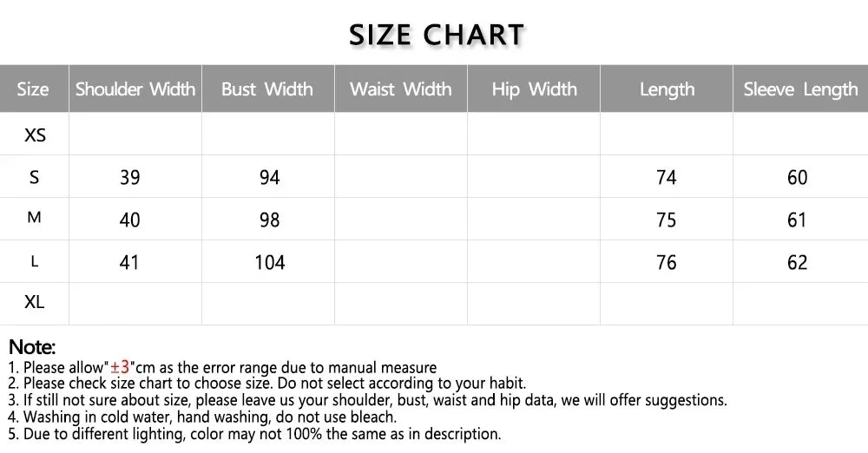Click the SIZE CHART title
This screenshot has width=868, height=453.
pyautogui.click(x=437, y=35)
